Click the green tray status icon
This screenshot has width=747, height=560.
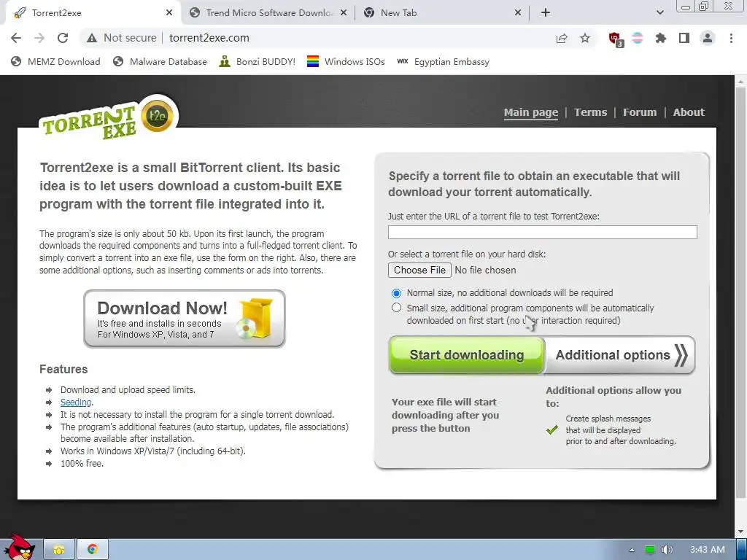(649, 550)
